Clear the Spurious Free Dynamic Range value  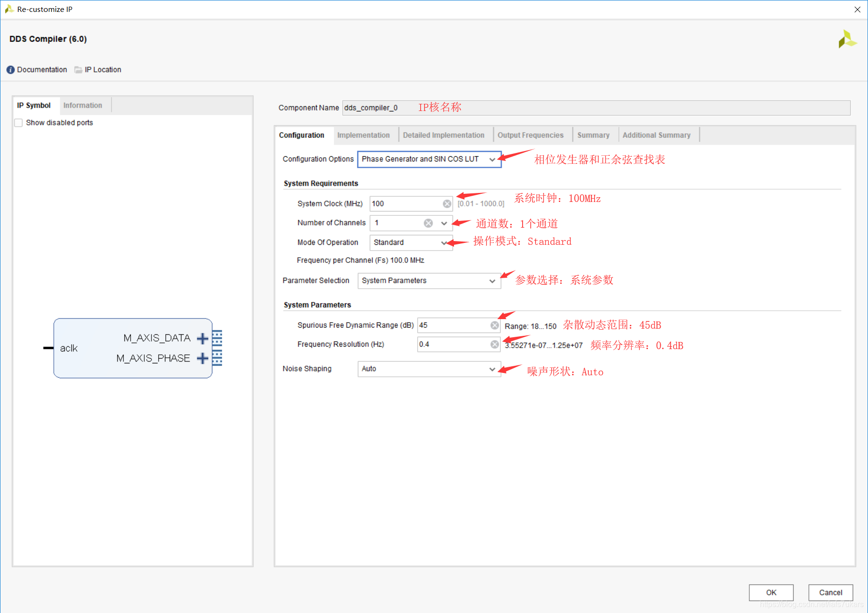coord(495,325)
